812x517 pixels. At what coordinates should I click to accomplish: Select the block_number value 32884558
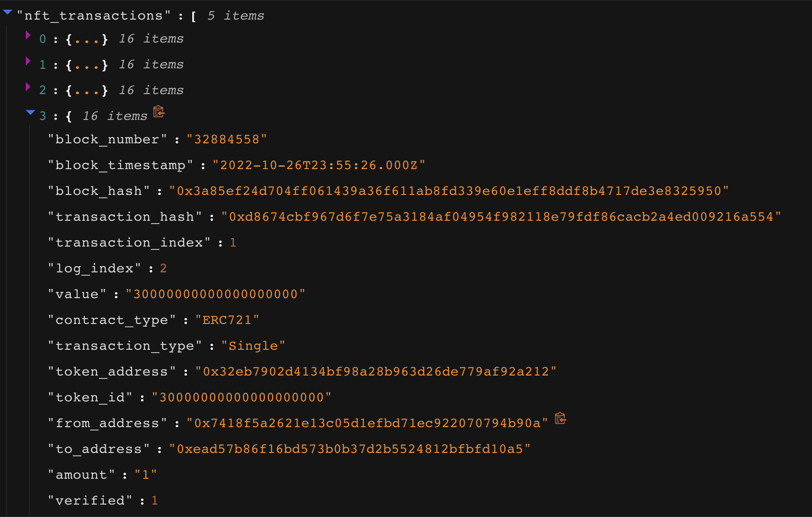[x=227, y=140]
